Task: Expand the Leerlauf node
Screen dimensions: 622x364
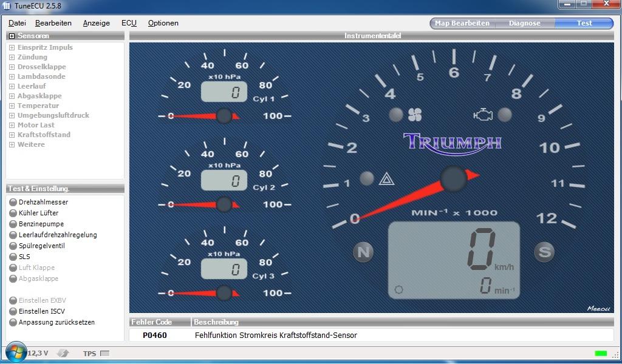Action: pos(12,86)
